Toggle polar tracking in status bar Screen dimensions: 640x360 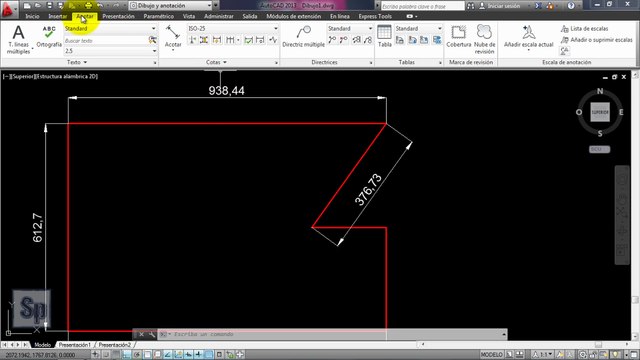137,354
